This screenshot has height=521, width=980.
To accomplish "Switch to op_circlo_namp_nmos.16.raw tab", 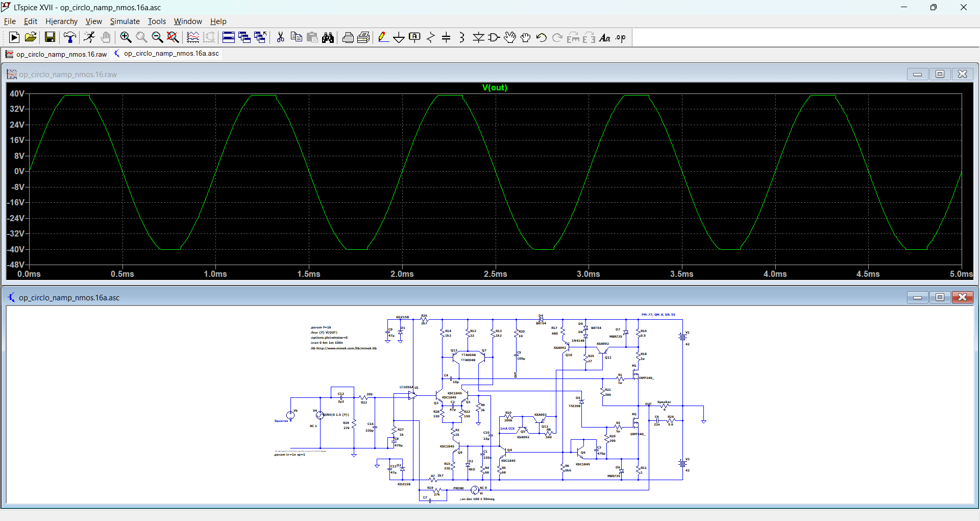I will point(56,54).
